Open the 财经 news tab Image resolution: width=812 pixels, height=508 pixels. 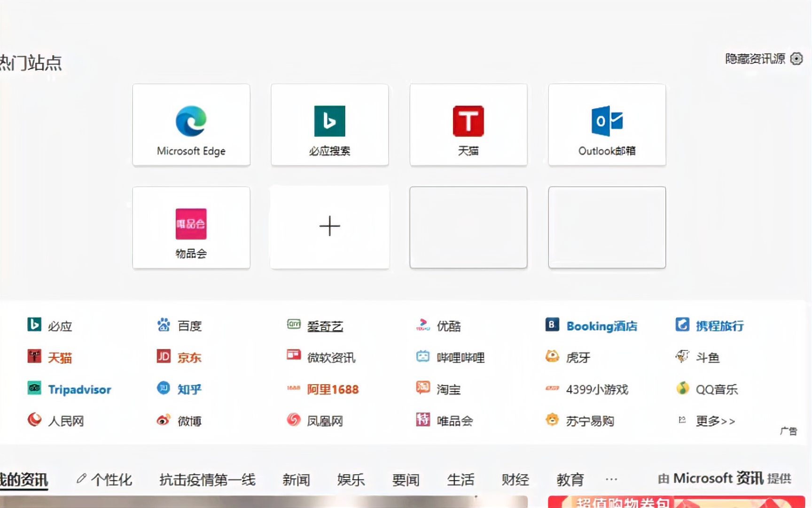coord(515,479)
